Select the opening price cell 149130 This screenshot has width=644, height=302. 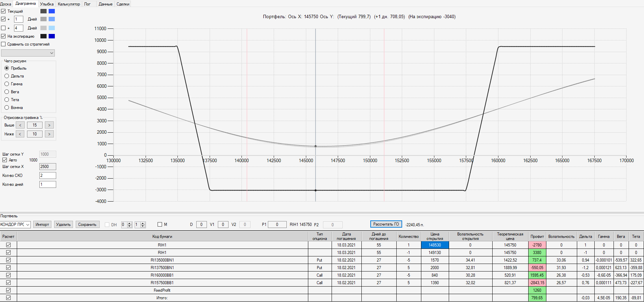coord(435,253)
